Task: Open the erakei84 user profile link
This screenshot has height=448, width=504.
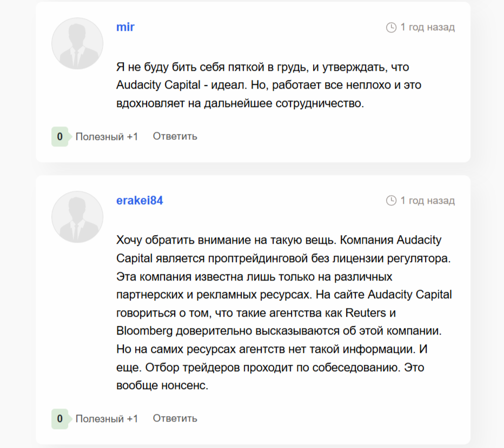Action: pyautogui.click(x=140, y=200)
